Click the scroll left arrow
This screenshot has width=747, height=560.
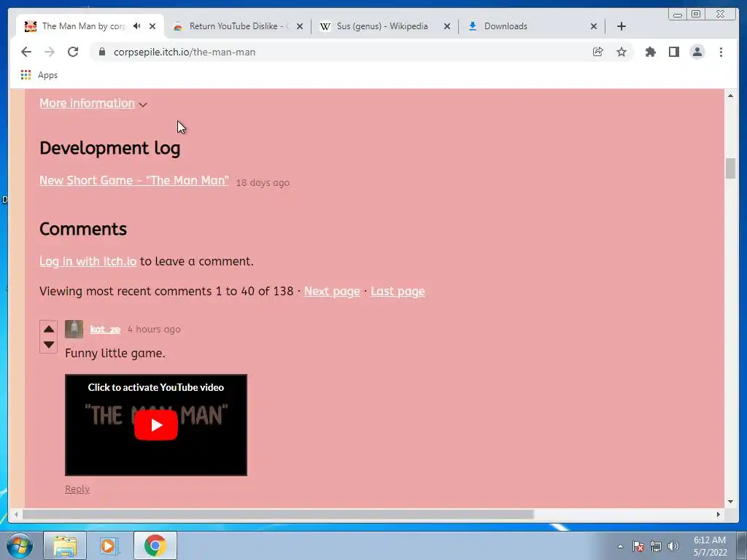(x=16, y=514)
